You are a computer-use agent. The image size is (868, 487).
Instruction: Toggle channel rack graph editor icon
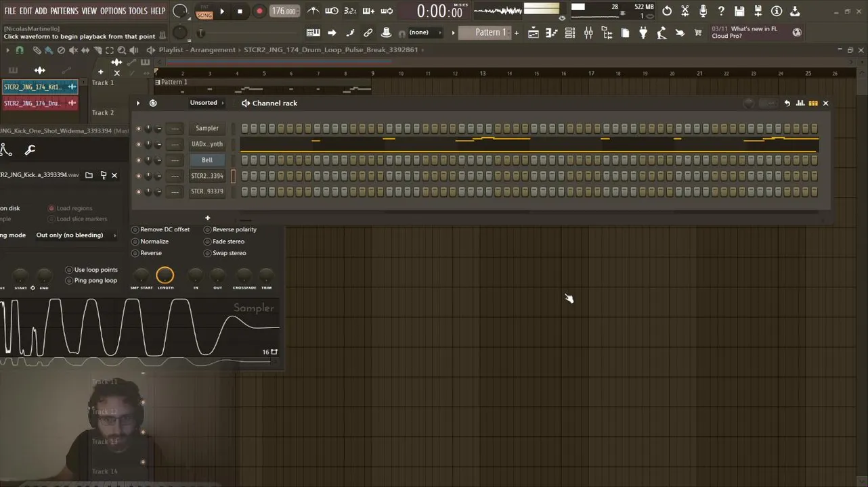(x=800, y=103)
